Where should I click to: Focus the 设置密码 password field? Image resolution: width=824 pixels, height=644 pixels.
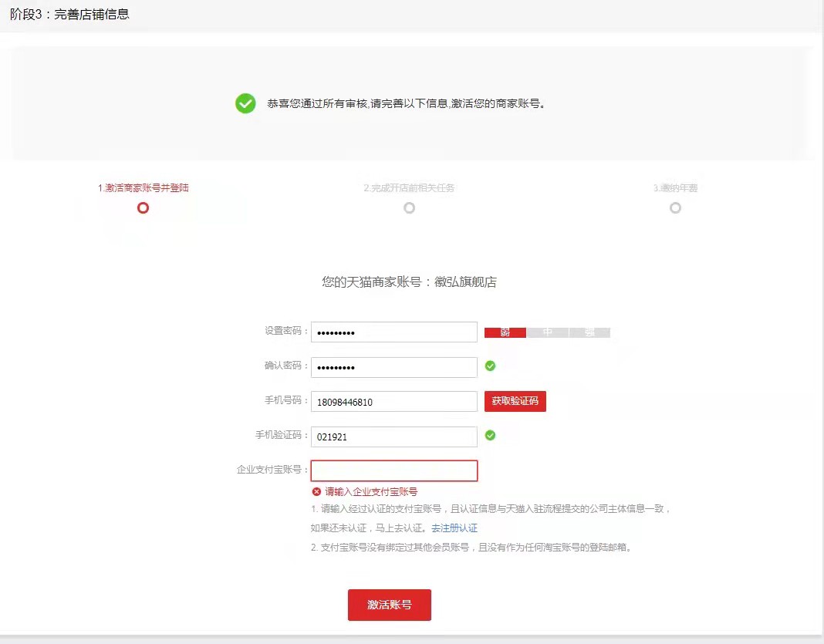(x=394, y=332)
